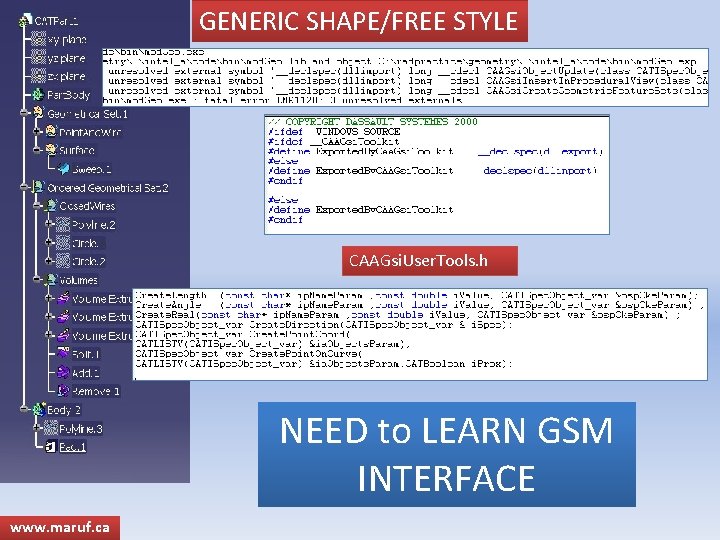Click the Split.1 feature icon
Image resolution: width=720 pixels, height=540 pixels.
point(63,354)
